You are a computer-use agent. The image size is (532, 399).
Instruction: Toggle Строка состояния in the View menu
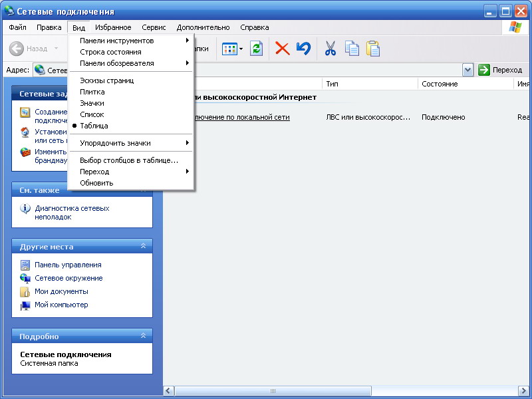[110, 52]
